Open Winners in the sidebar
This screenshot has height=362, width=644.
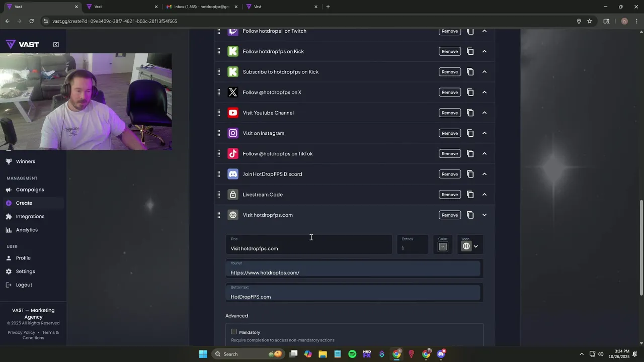25,161
